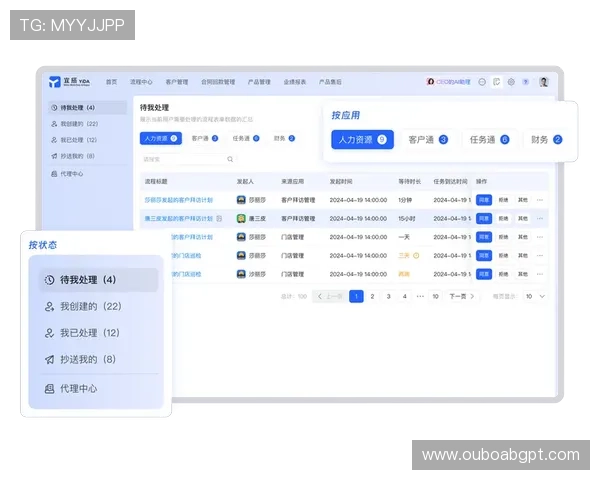Click the blue approve button in the 1分钟 row

pos(484,200)
